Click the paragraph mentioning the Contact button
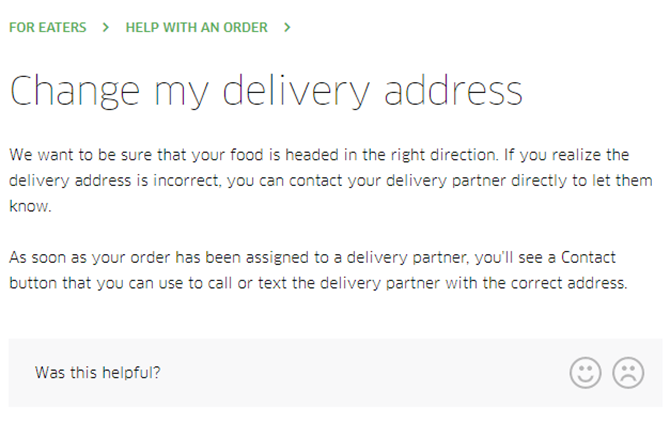The image size is (670, 423). [x=318, y=270]
